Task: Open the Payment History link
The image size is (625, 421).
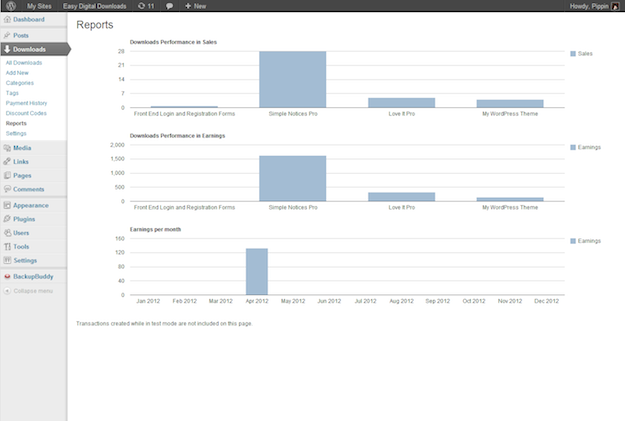Action: (26, 103)
